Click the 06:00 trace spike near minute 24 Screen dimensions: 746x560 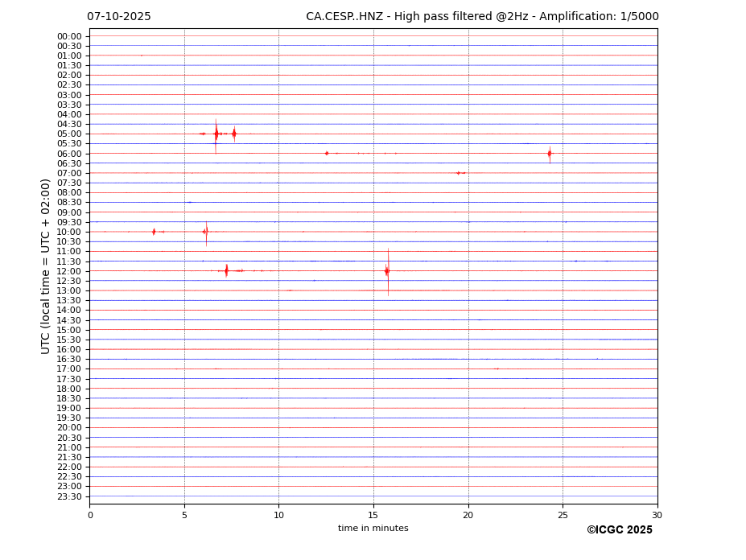[550, 153]
